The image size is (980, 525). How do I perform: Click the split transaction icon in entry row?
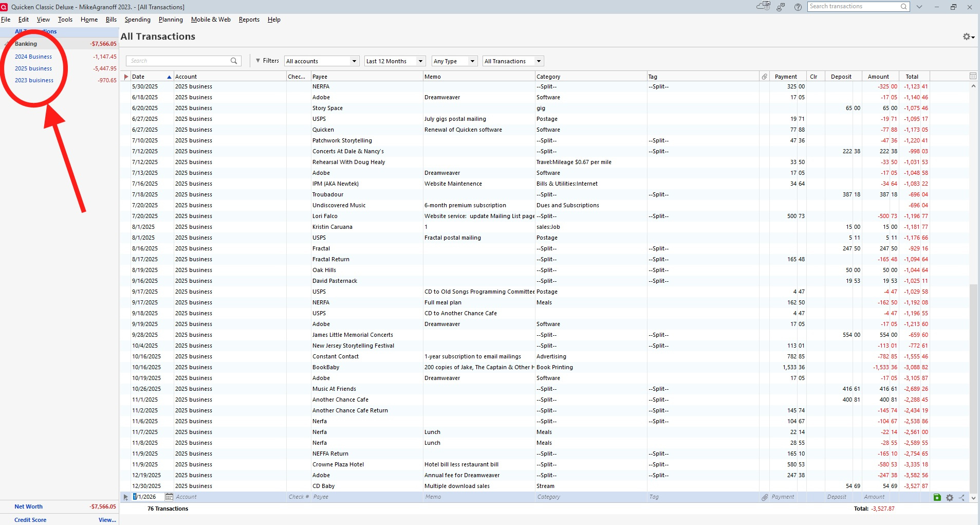[961, 497]
